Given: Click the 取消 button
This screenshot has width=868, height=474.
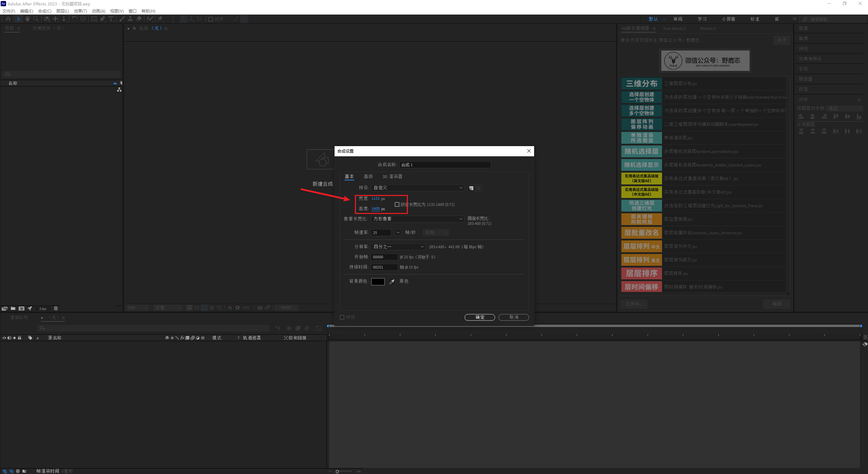Looking at the screenshot, I should (x=513, y=317).
